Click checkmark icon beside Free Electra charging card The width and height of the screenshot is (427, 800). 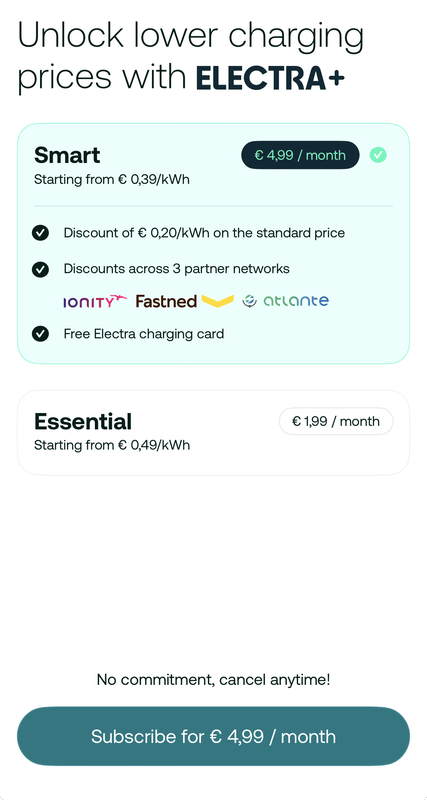pyautogui.click(x=40, y=334)
